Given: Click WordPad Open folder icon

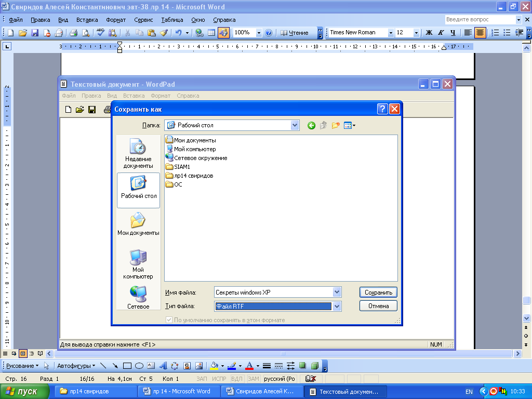Looking at the screenshot, I should click(x=79, y=110).
